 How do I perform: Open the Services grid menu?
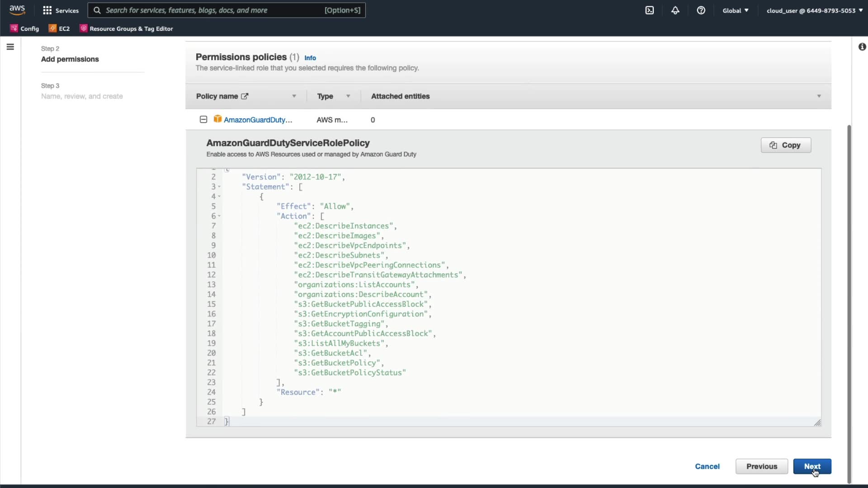[47, 10]
